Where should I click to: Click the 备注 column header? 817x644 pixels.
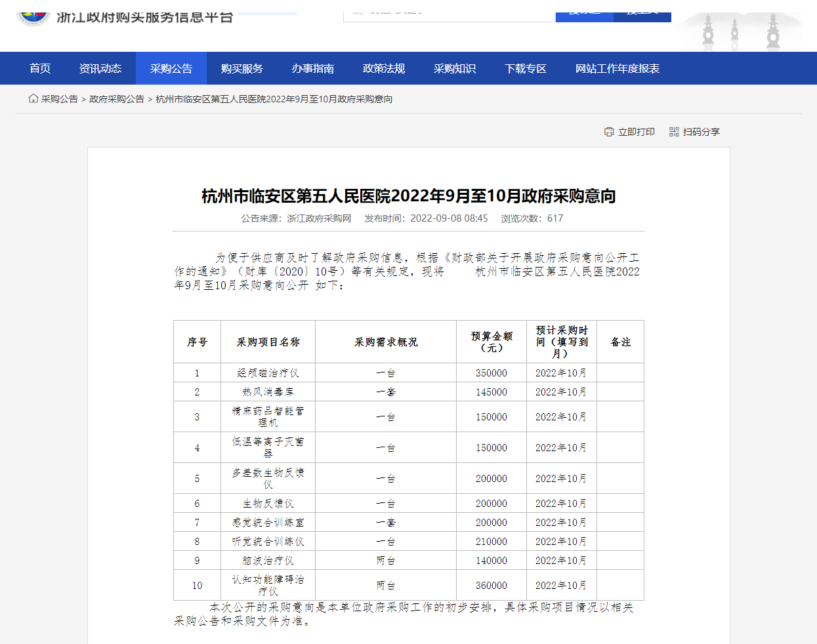pos(621,342)
